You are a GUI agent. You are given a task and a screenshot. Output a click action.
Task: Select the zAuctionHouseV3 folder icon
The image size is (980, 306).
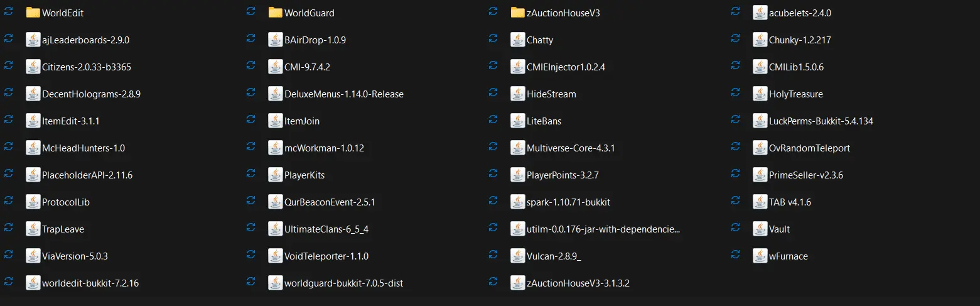point(518,13)
